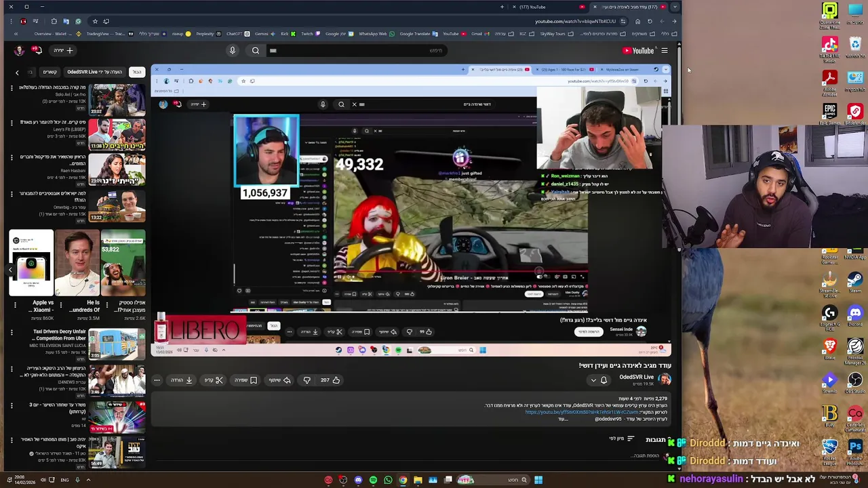The height and width of the screenshot is (488, 868).
Task: Show more filter chips with chevron arrow
Action: click(17, 73)
